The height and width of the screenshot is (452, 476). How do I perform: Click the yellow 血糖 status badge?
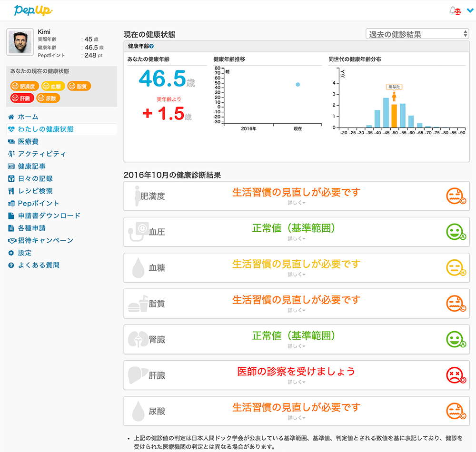pos(52,86)
